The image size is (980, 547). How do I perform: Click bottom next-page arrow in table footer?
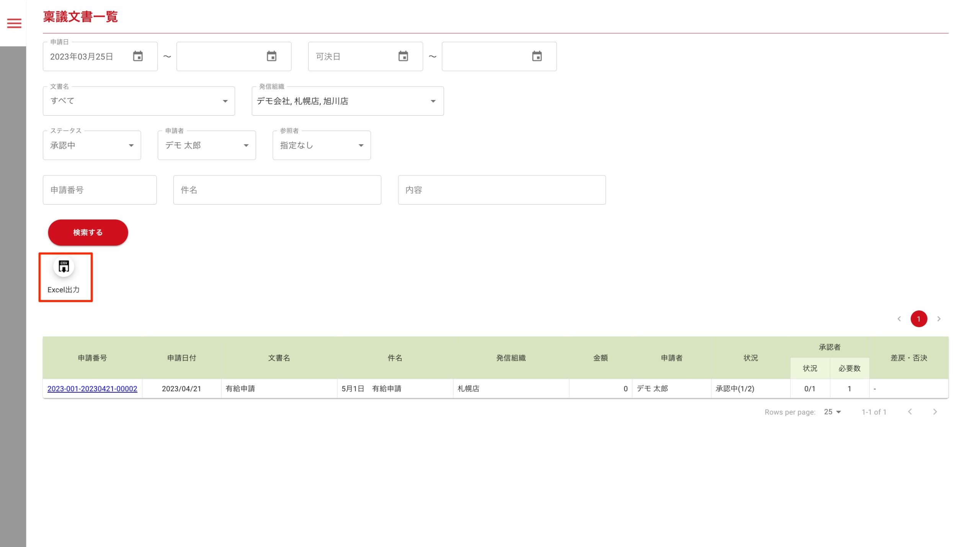[x=935, y=412]
